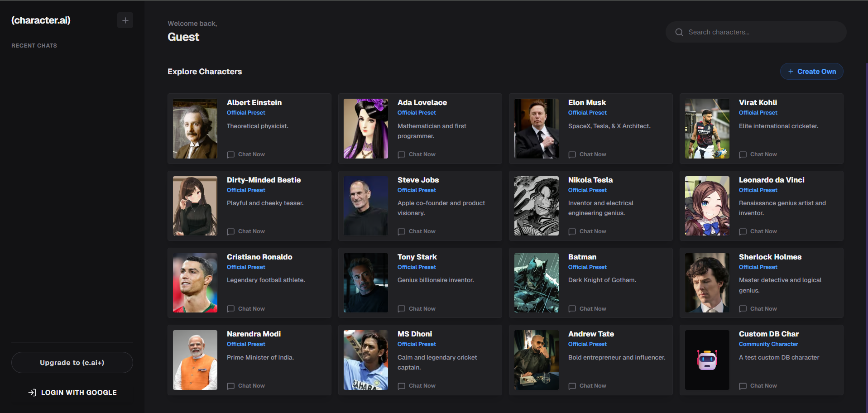The height and width of the screenshot is (413, 868).
Task: Open Tony Stark's portrait thumbnail
Action: point(366,283)
